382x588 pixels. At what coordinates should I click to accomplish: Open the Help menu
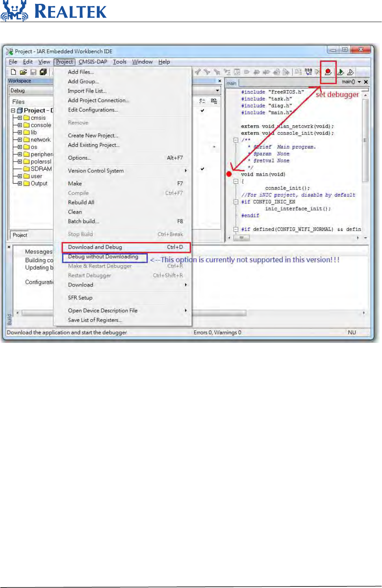point(164,62)
